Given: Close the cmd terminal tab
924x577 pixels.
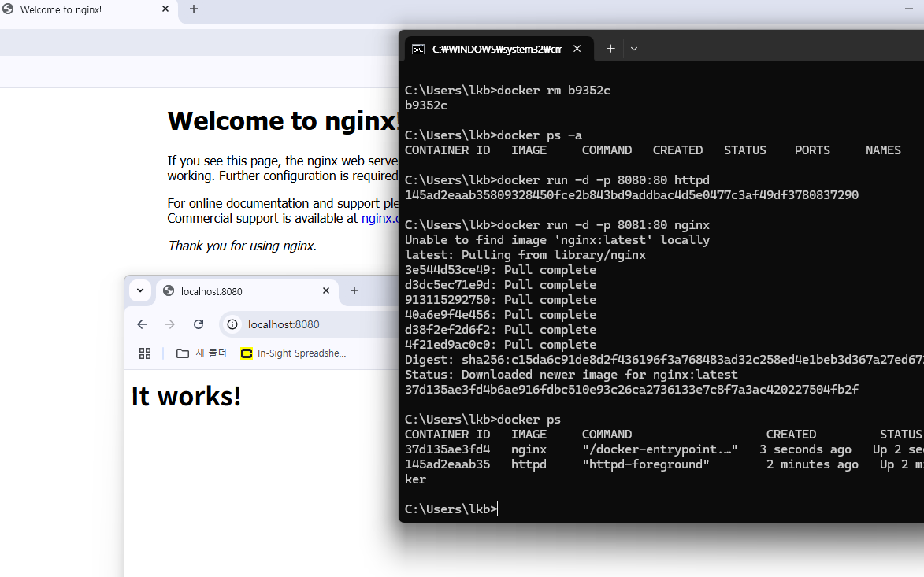Looking at the screenshot, I should point(577,49).
